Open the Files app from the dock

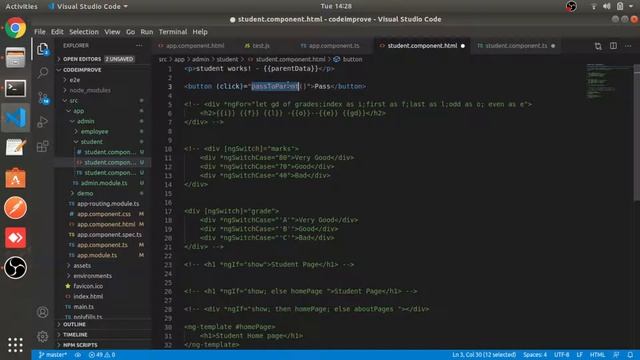click(16, 58)
